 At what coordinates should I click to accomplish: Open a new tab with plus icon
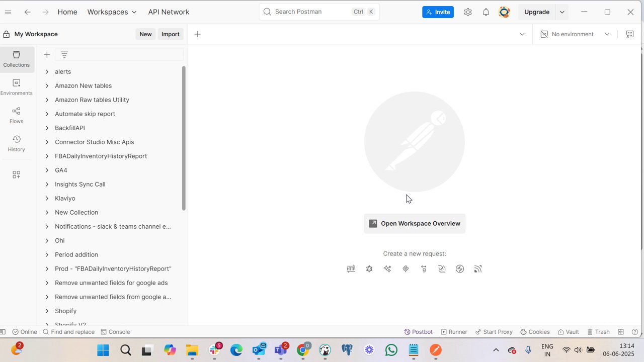198,34
